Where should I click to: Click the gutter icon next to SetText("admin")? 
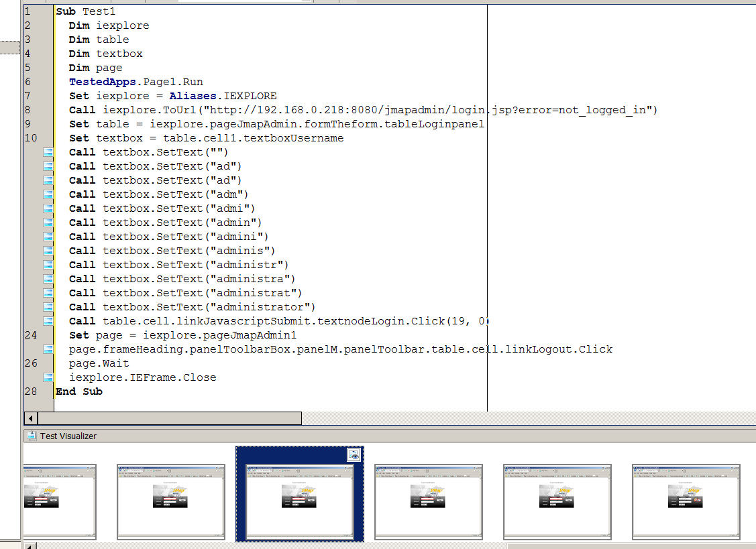[x=48, y=223]
